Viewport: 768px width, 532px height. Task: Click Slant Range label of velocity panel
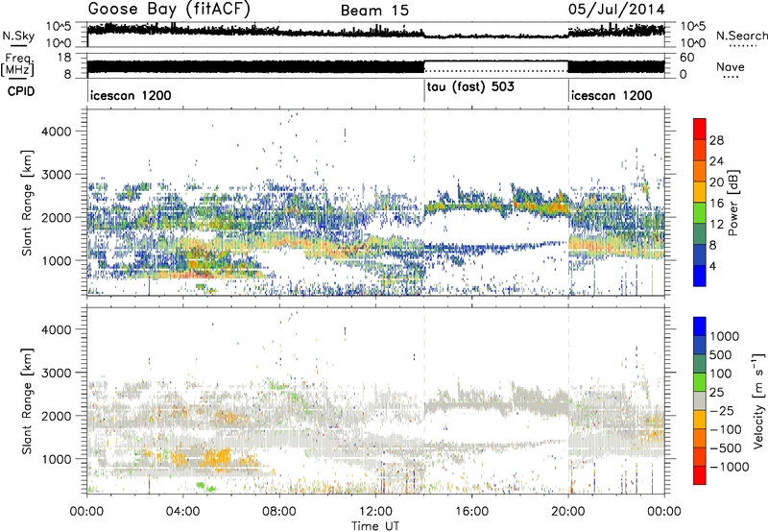pyautogui.click(x=27, y=400)
